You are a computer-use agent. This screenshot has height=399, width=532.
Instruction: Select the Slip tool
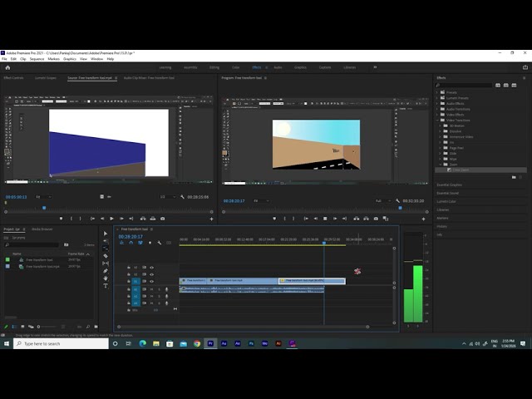pyautogui.click(x=106, y=264)
